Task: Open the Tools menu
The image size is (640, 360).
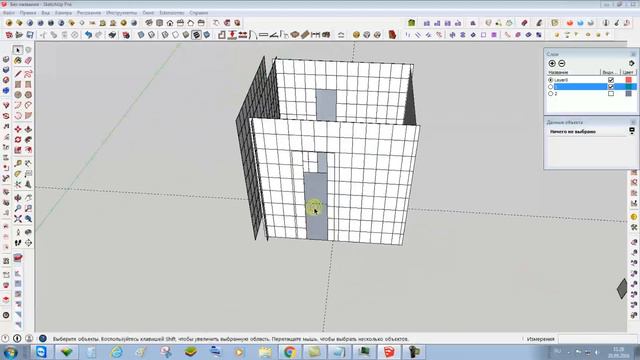Action: (122, 13)
